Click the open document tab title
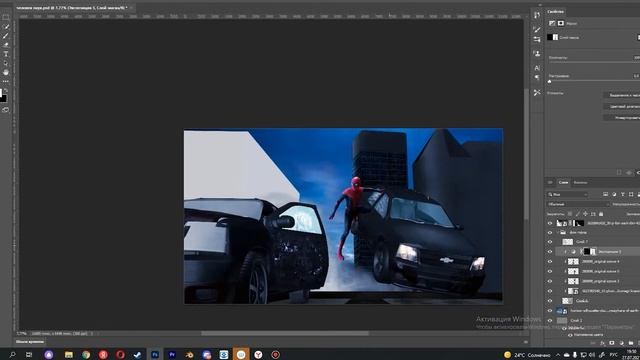The height and width of the screenshot is (360, 640). [x=71, y=8]
